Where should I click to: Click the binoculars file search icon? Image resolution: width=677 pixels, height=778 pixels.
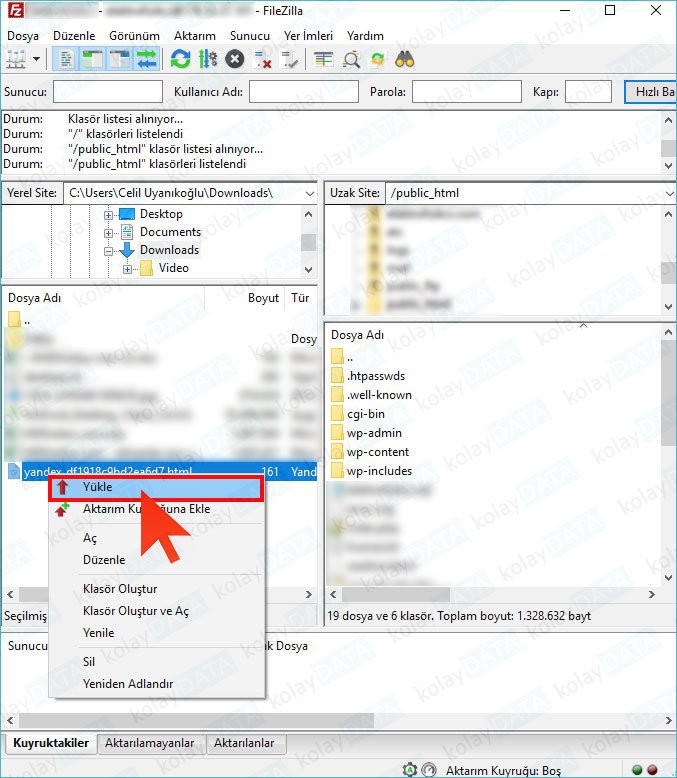405,59
